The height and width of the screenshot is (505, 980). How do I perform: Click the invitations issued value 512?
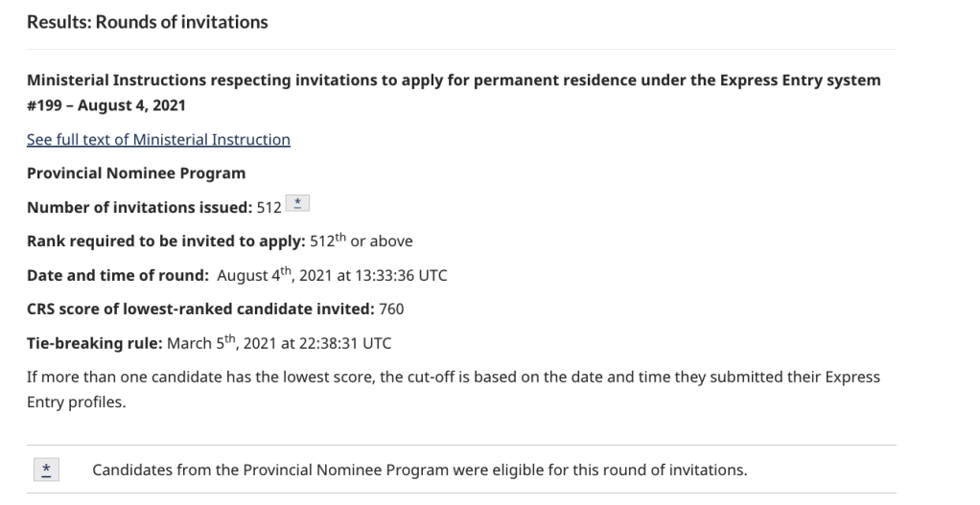pyautogui.click(x=269, y=208)
